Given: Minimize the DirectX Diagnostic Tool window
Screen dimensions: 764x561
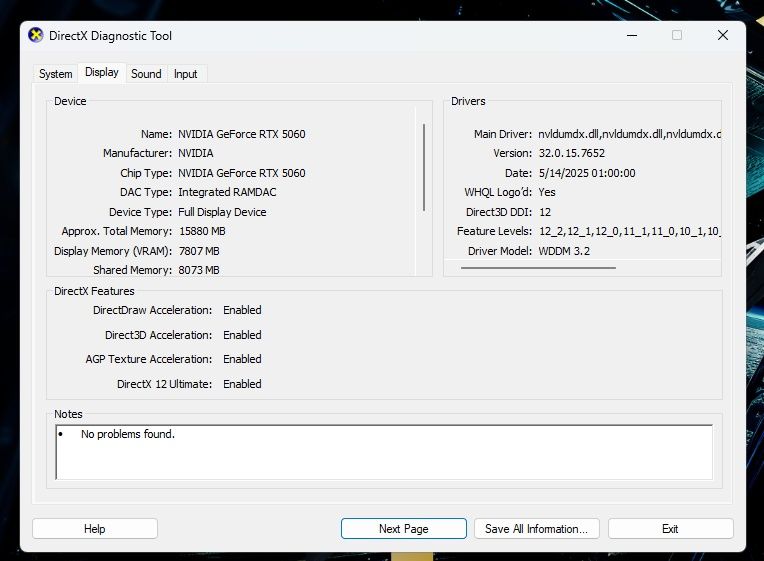Looking at the screenshot, I should [x=632, y=35].
